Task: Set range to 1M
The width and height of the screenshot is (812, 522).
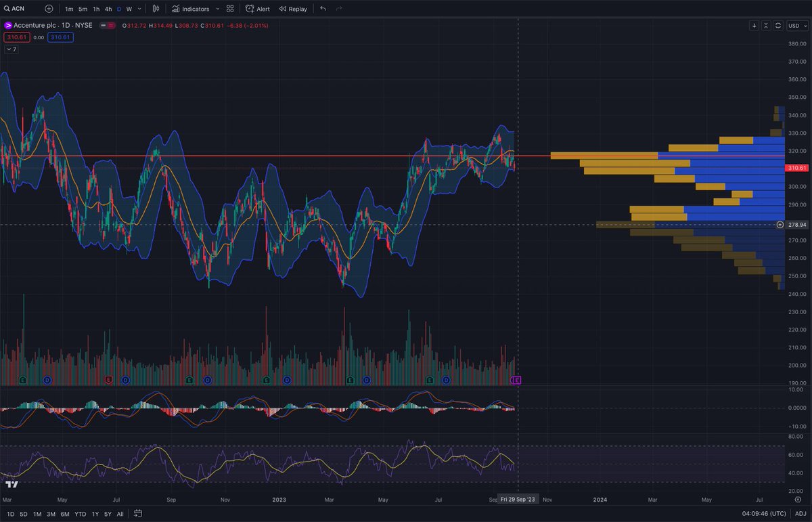Action: (x=37, y=513)
